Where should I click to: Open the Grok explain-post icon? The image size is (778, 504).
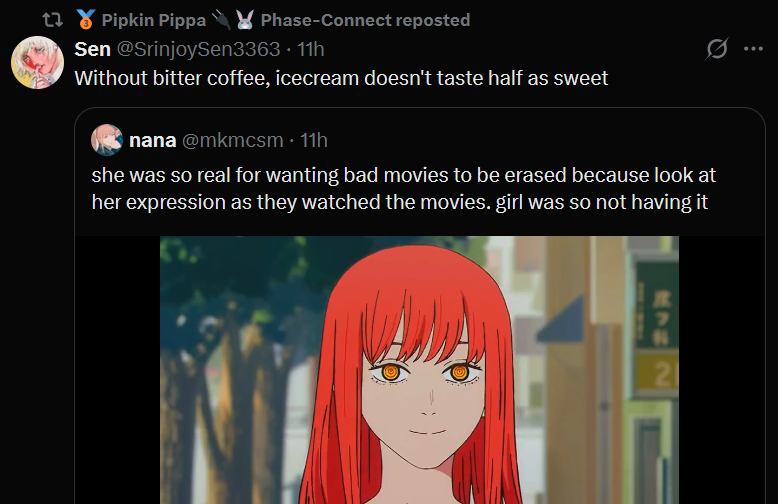716,49
